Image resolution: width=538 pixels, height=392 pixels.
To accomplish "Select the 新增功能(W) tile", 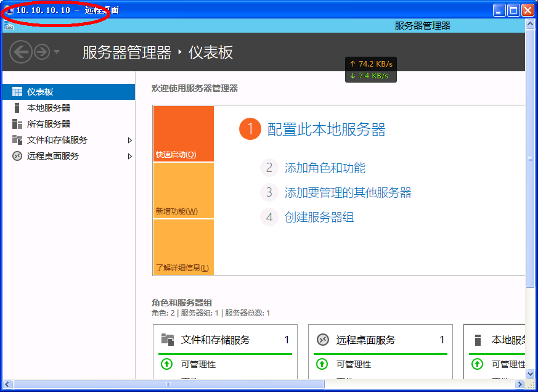I will (183, 190).
